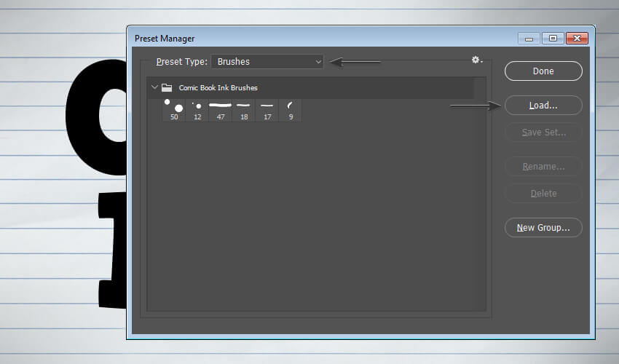
Task: Click the Rename... button
Action: [x=543, y=167]
